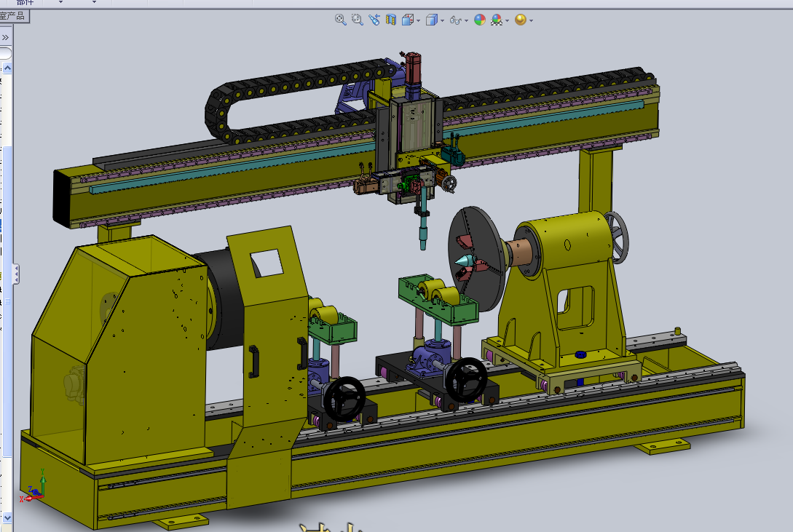Expand the left panel with double chevron
Viewport: 793px width, 532px height.
click(x=5, y=37)
